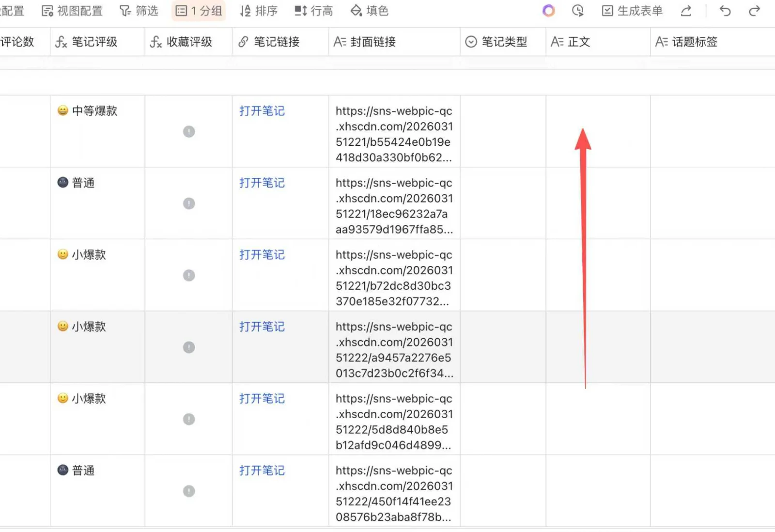775x532 pixels.
Task: Select 小爆款 cell beside 5d8d840b8e5 URL
Action: [x=97, y=419]
